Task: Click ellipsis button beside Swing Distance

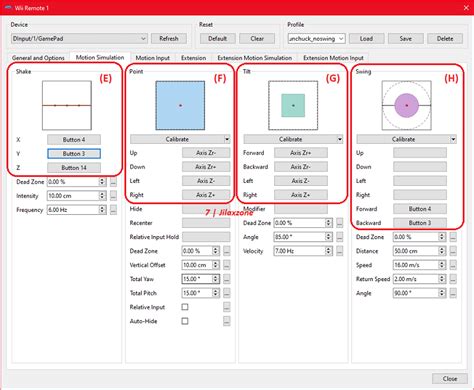Action: [x=453, y=251]
